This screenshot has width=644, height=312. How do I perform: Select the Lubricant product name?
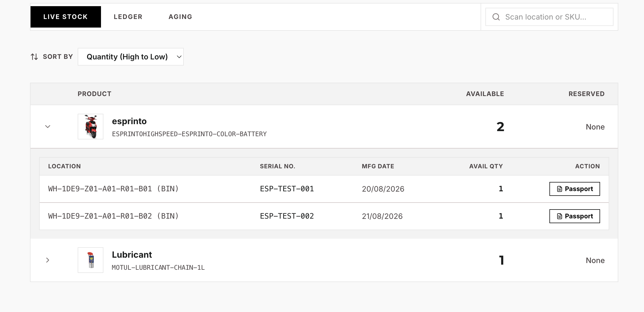coord(132,255)
